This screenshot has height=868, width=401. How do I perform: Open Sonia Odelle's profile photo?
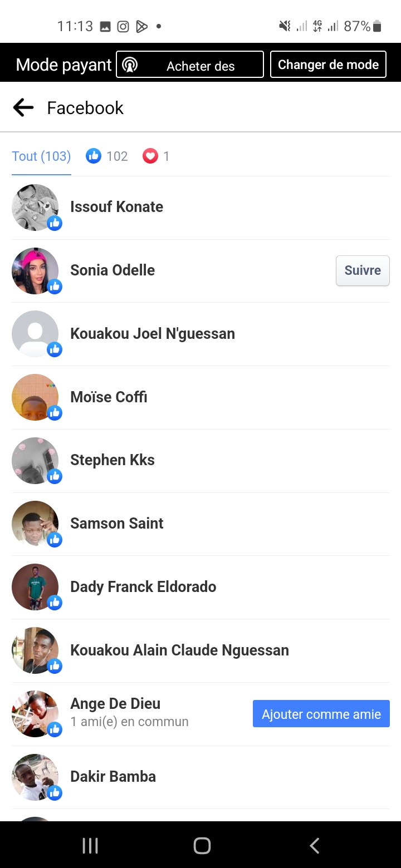tap(35, 271)
